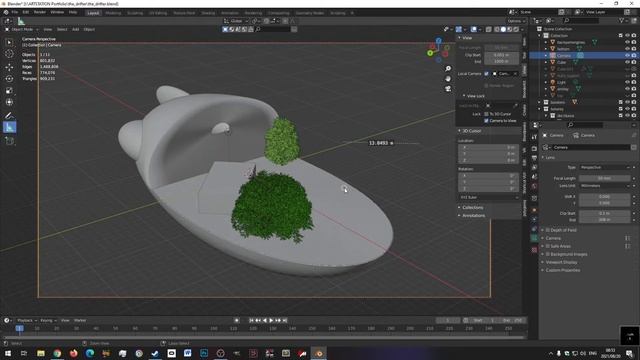Play the animation in reverse
Screen dimensions: 640x360
coord(265,320)
